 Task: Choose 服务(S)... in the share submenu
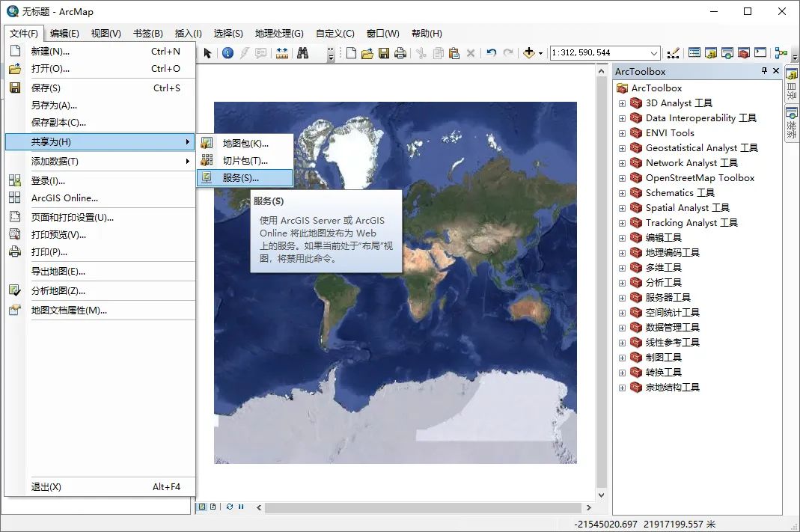(x=245, y=178)
